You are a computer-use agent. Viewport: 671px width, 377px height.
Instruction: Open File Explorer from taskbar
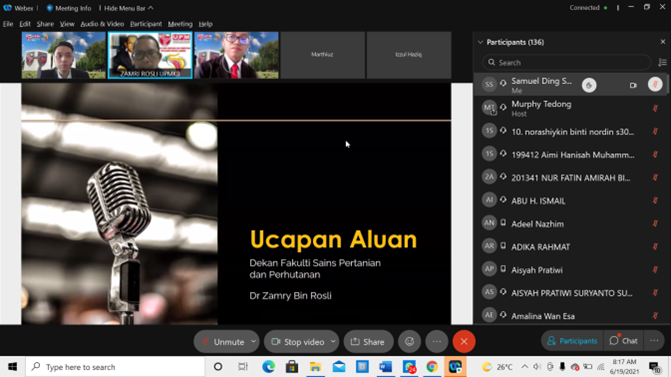315,367
